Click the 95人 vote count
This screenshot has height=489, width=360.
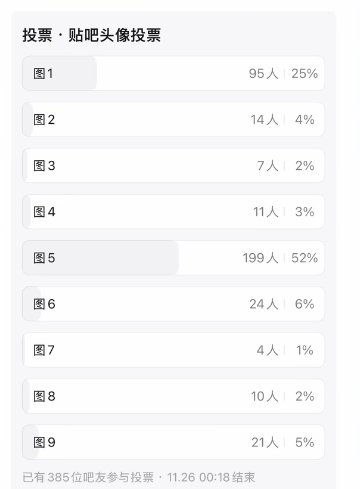(x=263, y=74)
